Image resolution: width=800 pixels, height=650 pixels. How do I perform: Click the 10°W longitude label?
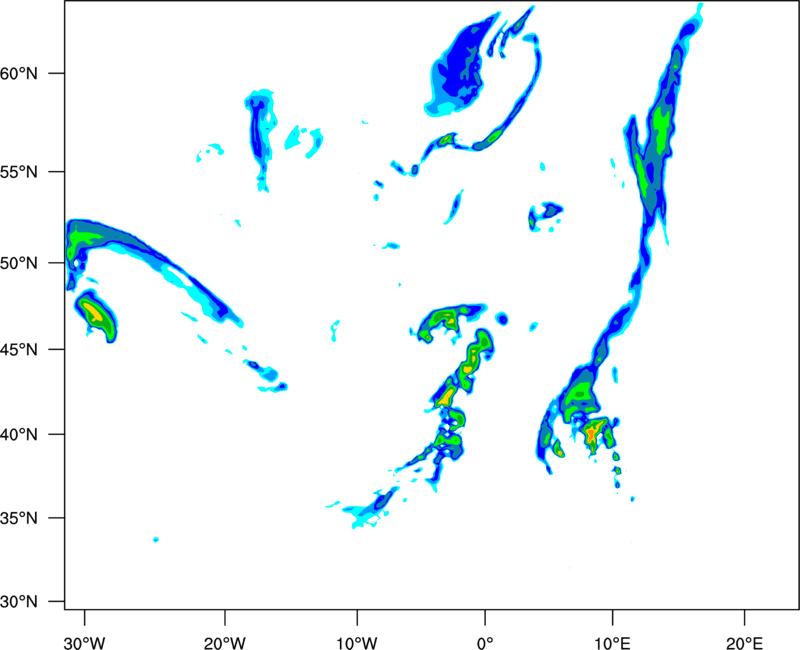point(357,643)
